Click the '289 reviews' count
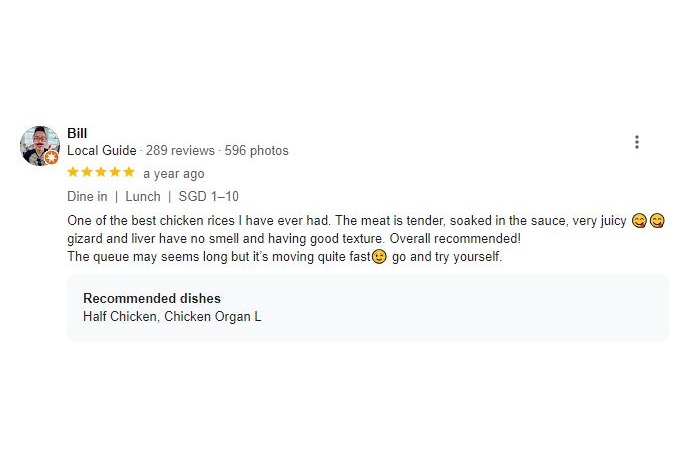The width and height of the screenshot is (676, 450). point(180,151)
